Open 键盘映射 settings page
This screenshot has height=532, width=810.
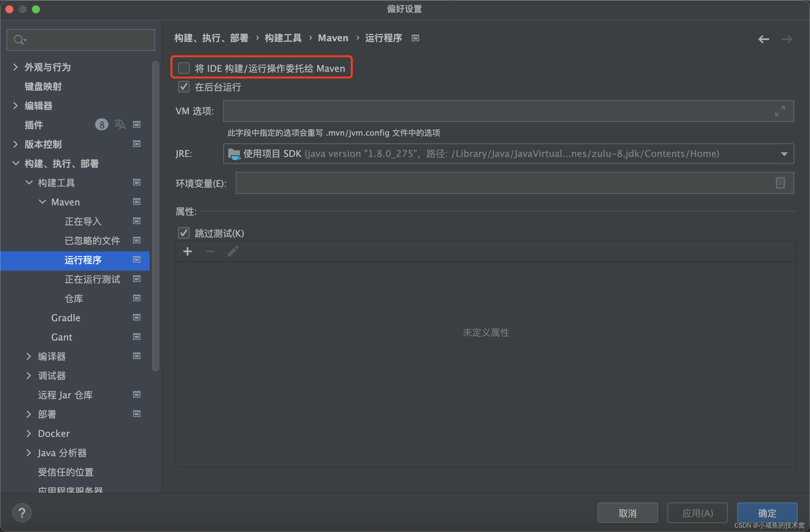[x=43, y=86]
